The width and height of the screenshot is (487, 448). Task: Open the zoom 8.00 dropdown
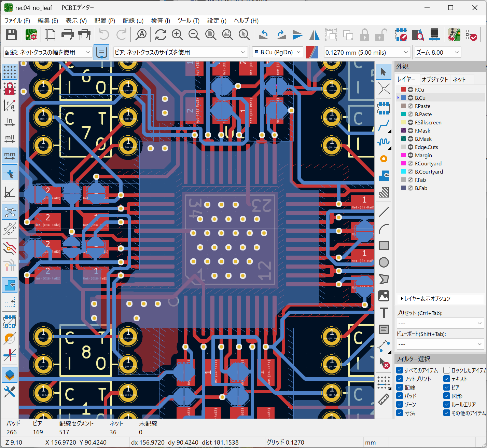pyautogui.click(x=438, y=52)
